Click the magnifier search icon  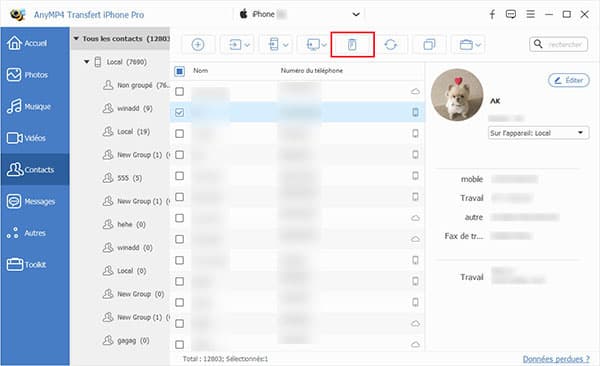click(x=538, y=44)
